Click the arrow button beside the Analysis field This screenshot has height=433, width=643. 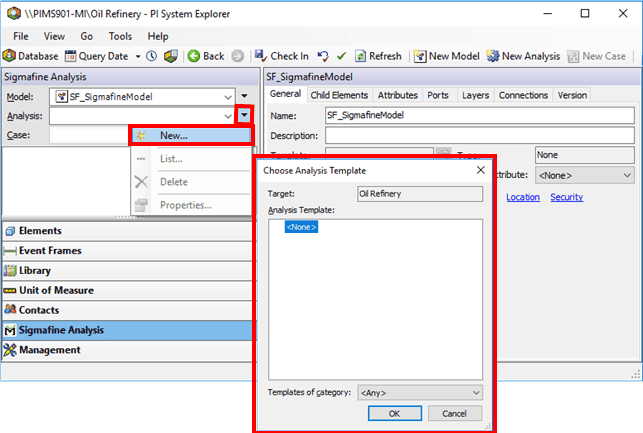pos(244,116)
